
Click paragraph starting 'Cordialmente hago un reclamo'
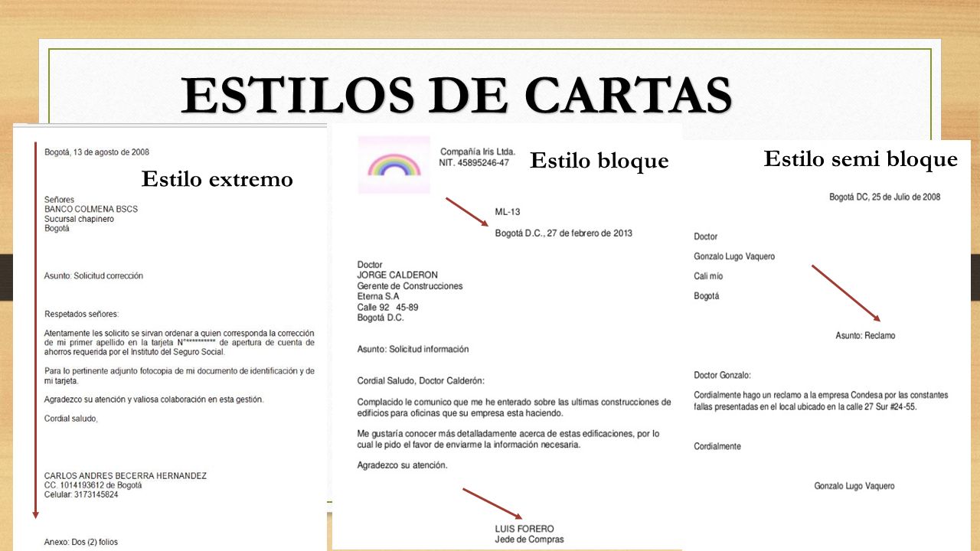pos(821,401)
